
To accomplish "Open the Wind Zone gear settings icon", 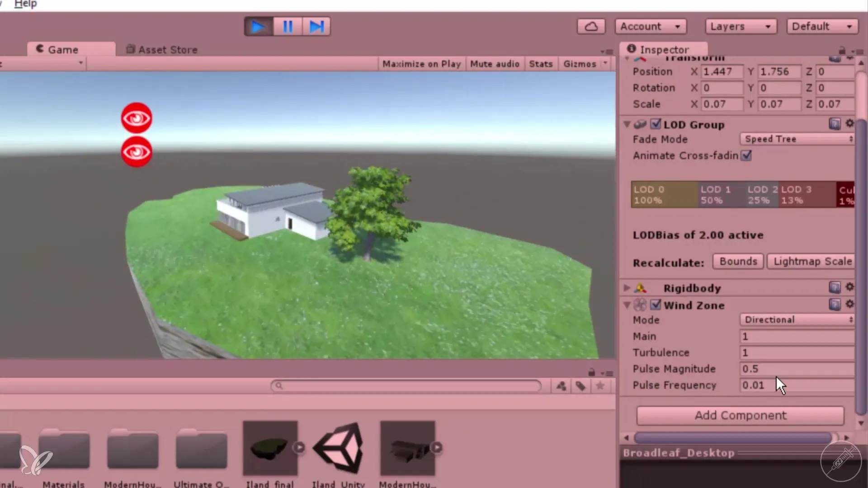I will tap(849, 304).
